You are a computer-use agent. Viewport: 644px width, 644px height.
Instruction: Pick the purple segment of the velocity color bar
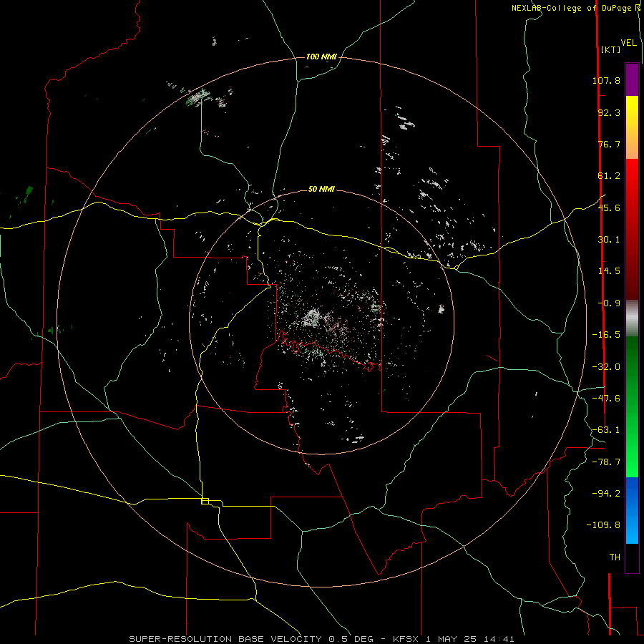coord(632,79)
